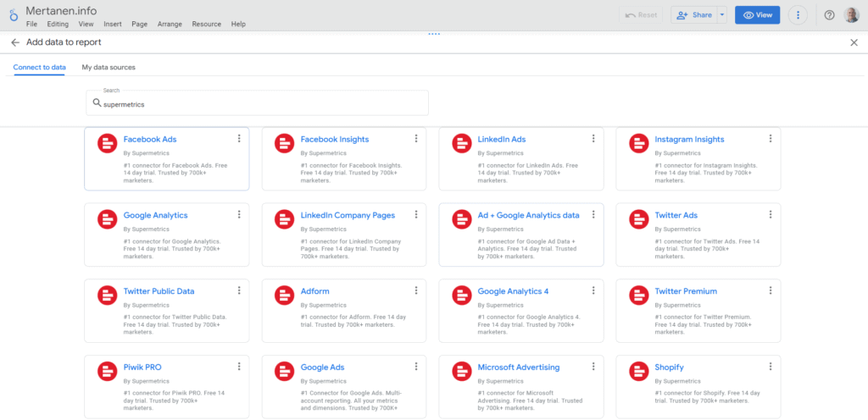Select the Ad + Google Analytics data connector title
868x420 pixels.
click(x=528, y=216)
